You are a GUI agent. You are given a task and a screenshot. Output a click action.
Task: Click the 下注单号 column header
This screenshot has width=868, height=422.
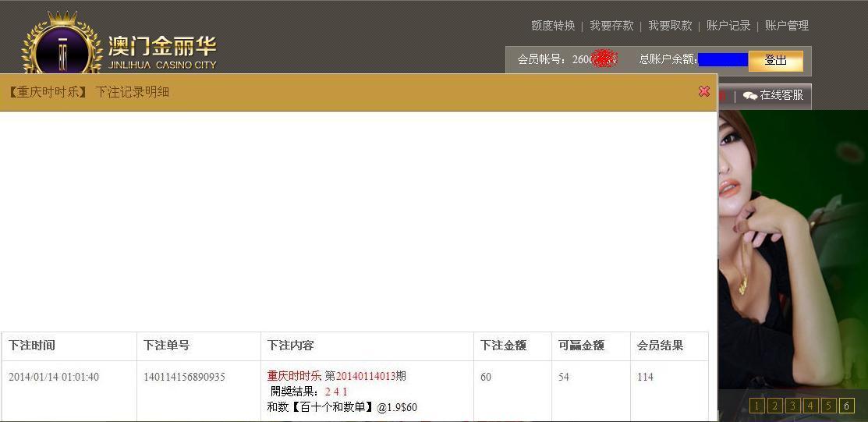coord(167,346)
